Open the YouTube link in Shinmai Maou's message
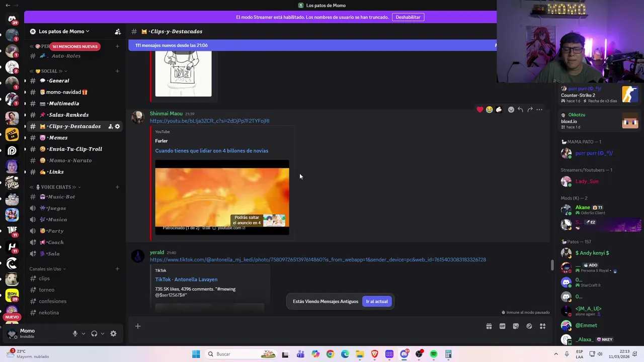The height and width of the screenshot is (362, 644). pos(209,121)
